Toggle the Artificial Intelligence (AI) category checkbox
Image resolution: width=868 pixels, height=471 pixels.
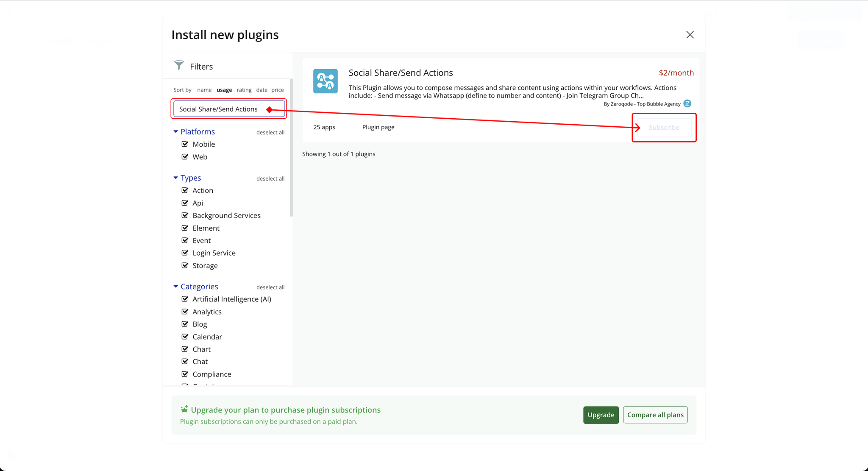pyautogui.click(x=185, y=299)
